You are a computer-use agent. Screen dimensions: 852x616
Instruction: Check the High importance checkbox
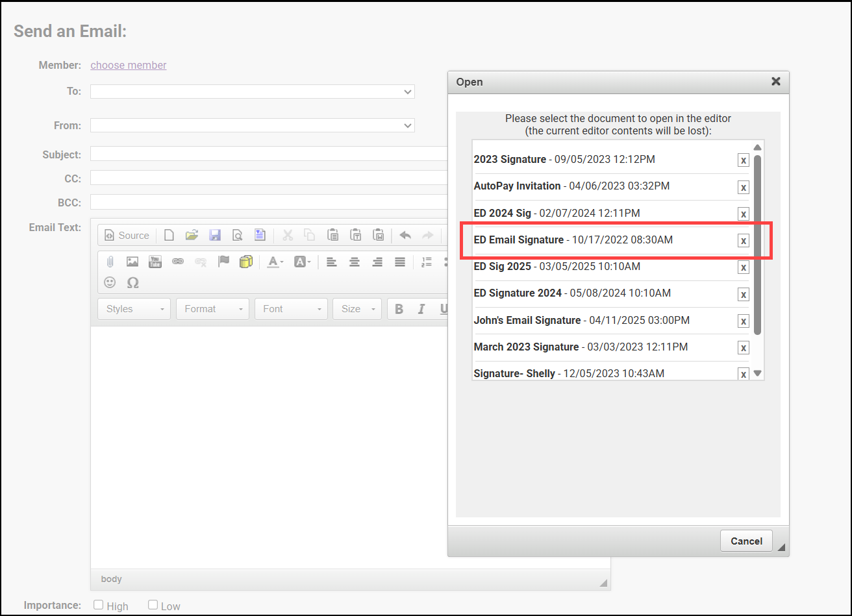point(99,605)
